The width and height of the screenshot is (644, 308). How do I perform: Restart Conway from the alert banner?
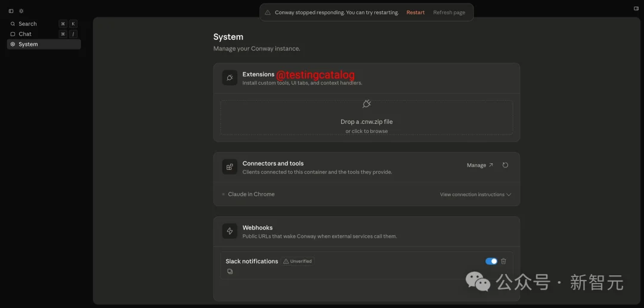416,13
